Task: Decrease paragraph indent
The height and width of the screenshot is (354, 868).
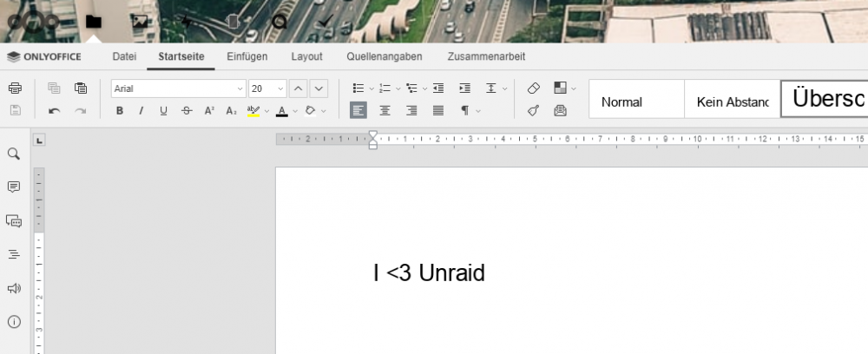Action: coord(438,88)
